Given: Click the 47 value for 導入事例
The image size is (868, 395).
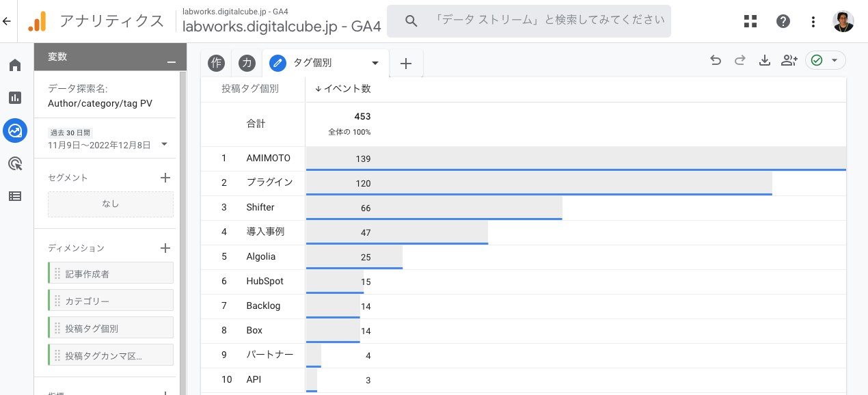Looking at the screenshot, I should point(366,232).
